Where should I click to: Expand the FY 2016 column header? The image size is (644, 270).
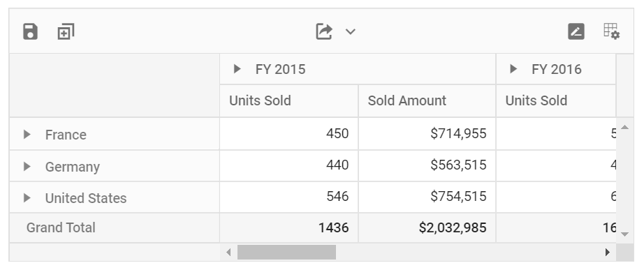(x=513, y=69)
